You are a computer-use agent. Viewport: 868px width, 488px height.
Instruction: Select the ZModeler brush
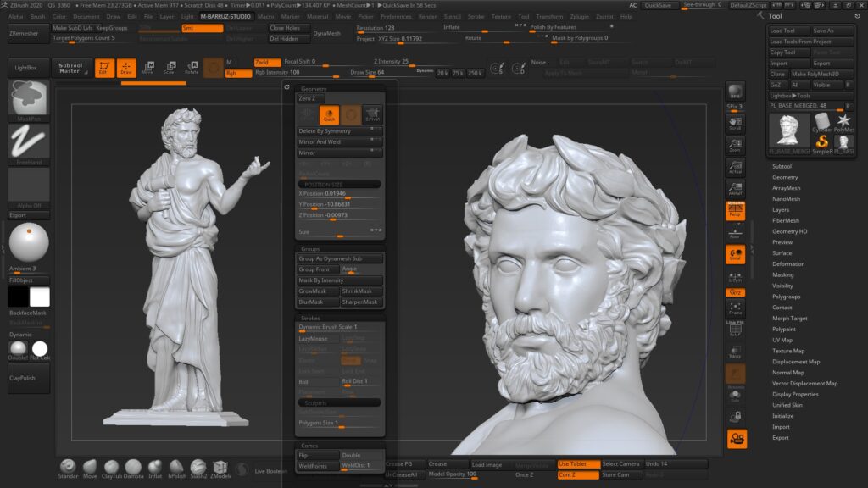(x=220, y=467)
